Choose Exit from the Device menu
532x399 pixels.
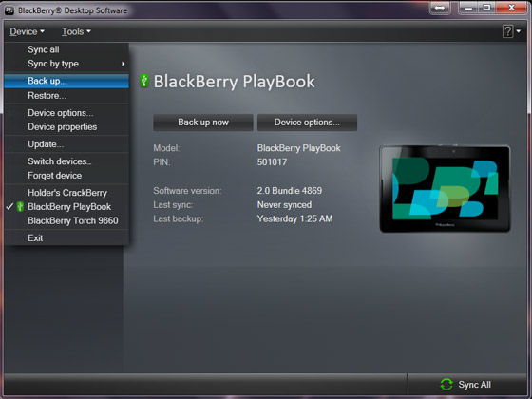66,237
